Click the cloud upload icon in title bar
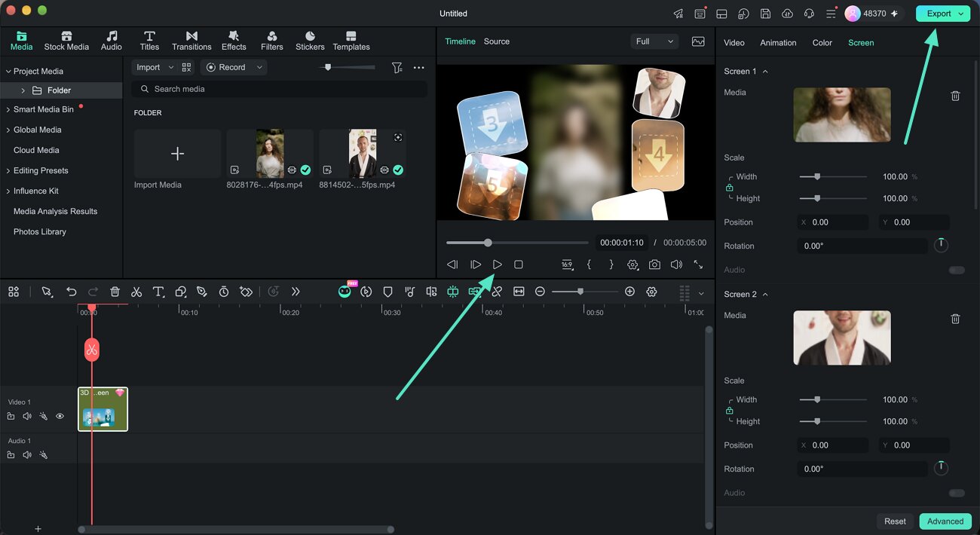This screenshot has height=535, width=980. click(787, 14)
